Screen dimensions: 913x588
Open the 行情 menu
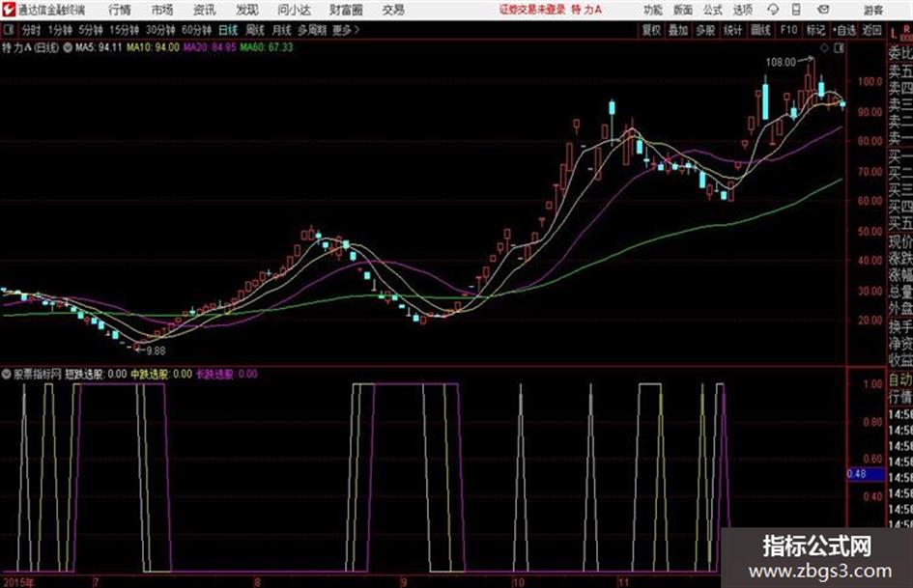(120, 10)
